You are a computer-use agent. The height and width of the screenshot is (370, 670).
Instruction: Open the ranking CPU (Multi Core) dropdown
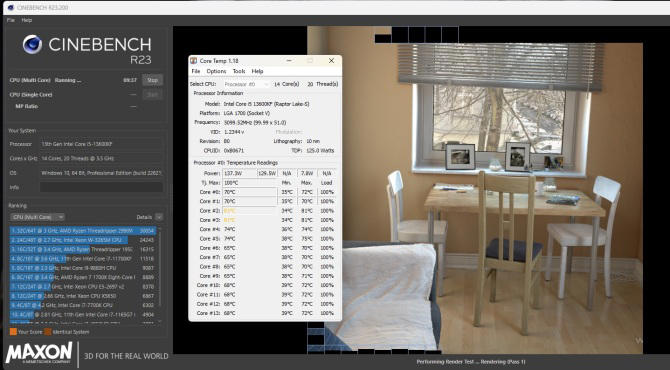pos(38,217)
